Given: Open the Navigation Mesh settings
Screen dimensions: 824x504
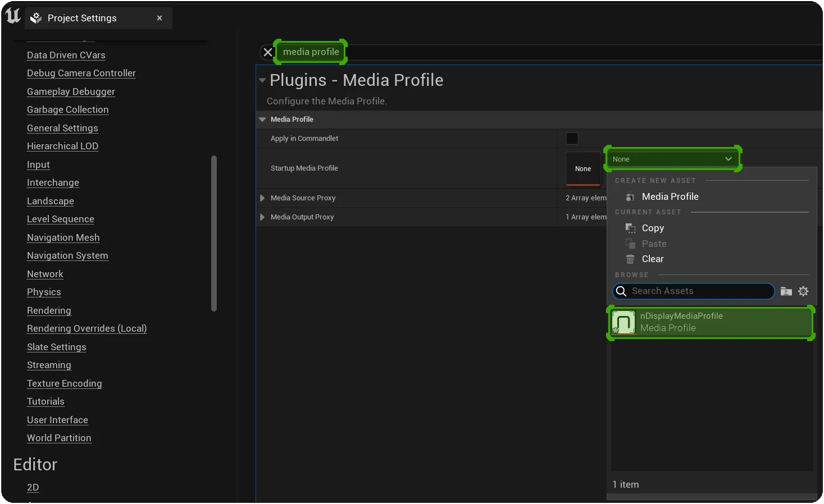Looking at the screenshot, I should coord(63,237).
